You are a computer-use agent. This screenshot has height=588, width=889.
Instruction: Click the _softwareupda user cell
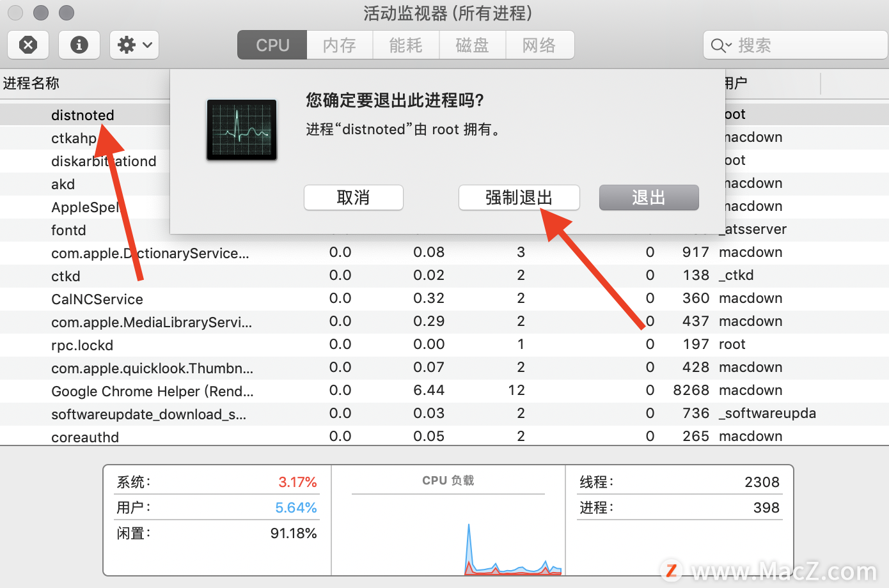(x=767, y=414)
